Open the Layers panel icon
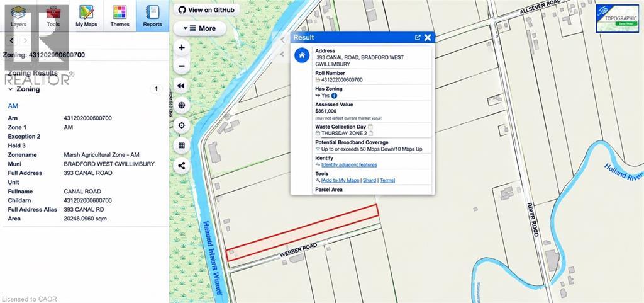The image size is (644, 303). click(x=18, y=16)
